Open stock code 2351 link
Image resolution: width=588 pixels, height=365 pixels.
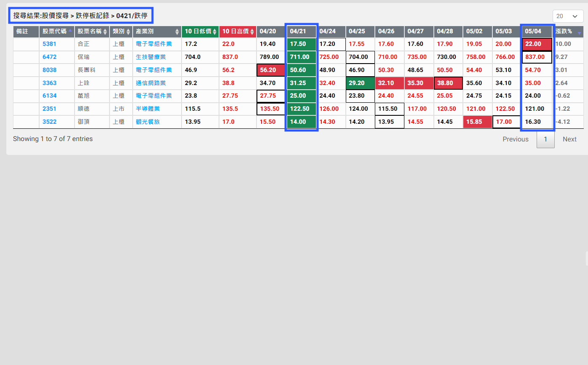pos(49,109)
